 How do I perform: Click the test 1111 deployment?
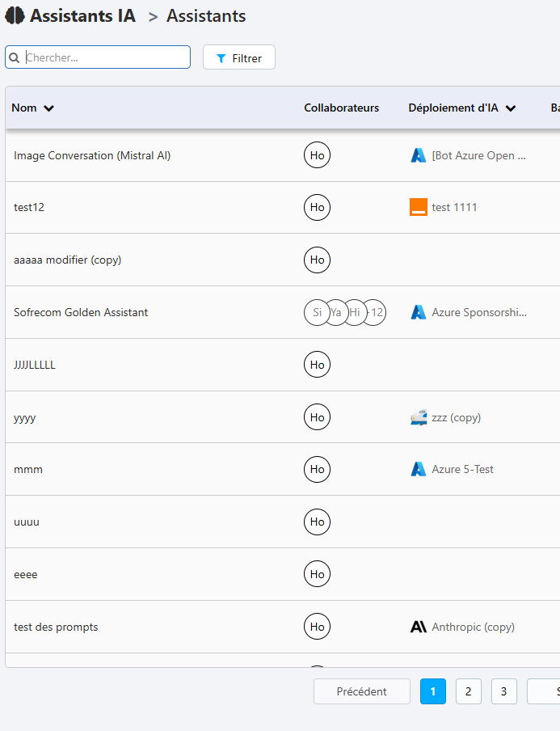tap(454, 207)
